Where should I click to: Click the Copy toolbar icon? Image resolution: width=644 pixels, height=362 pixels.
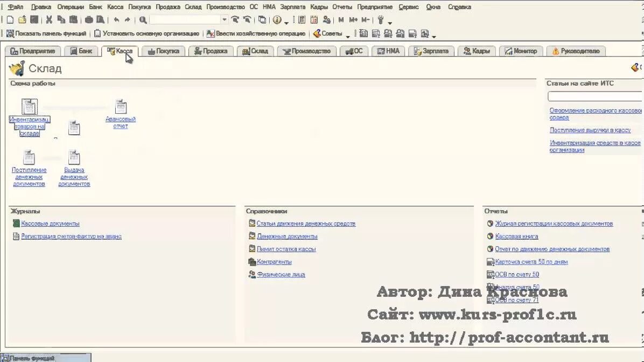pyautogui.click(x=61, y=20)
